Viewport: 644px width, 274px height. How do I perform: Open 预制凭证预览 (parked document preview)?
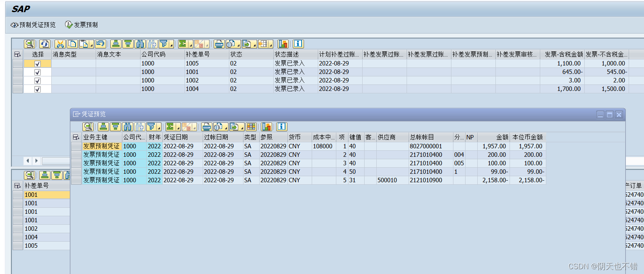click(33, 25)
